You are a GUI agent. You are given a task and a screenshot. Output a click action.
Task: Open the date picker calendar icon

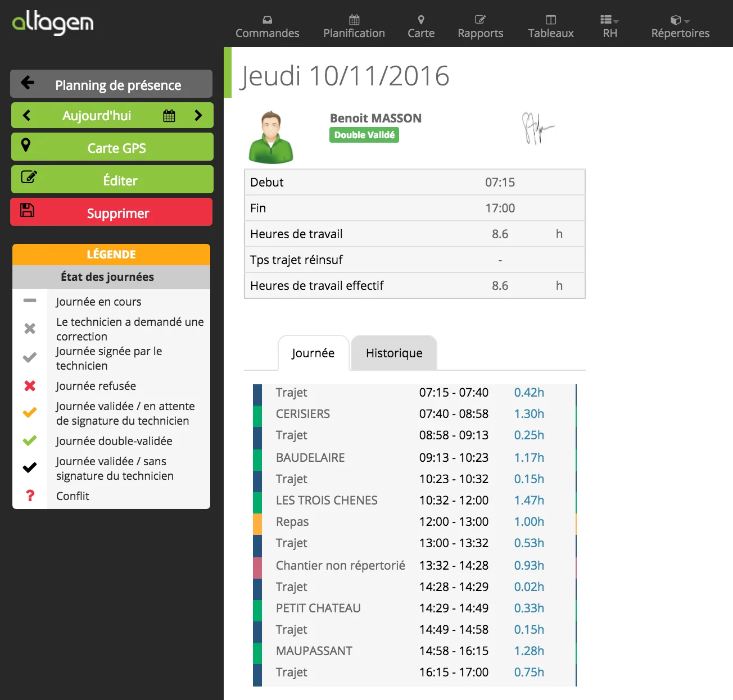tap(169, 116)
